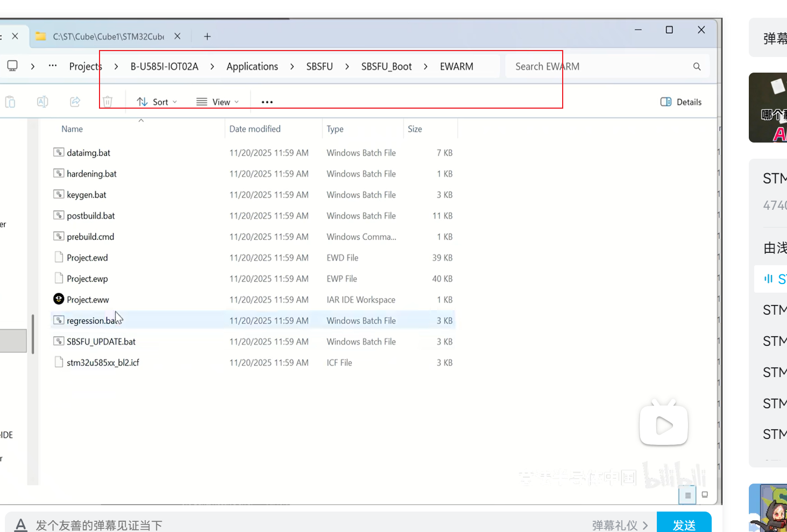Focus the Search EWARM field
787x532 pixels.
tap(607, 67)
